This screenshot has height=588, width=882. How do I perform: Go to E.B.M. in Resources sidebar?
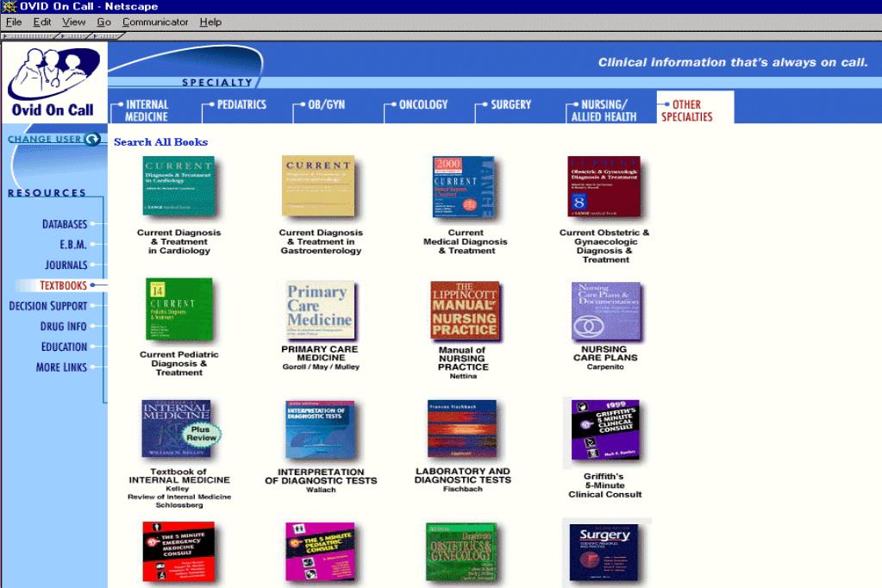73,245
